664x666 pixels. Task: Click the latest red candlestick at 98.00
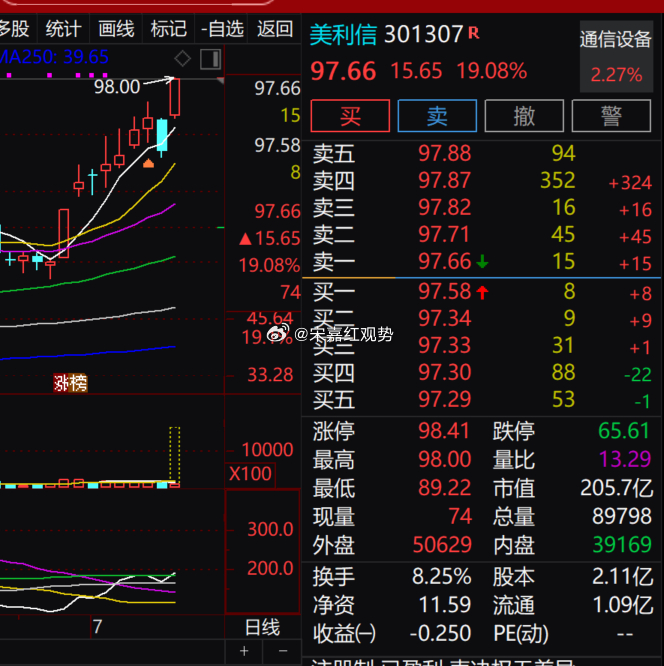(175, 97)
